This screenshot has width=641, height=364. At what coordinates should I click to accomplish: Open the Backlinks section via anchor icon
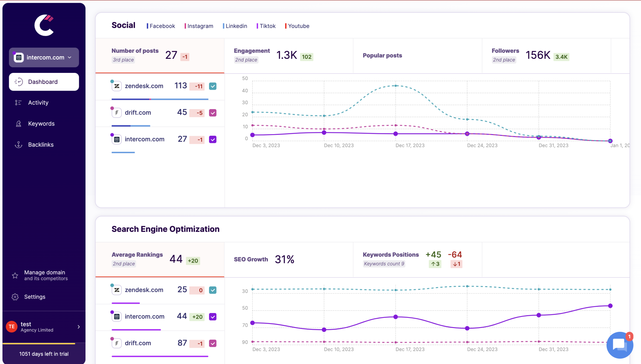18,144
